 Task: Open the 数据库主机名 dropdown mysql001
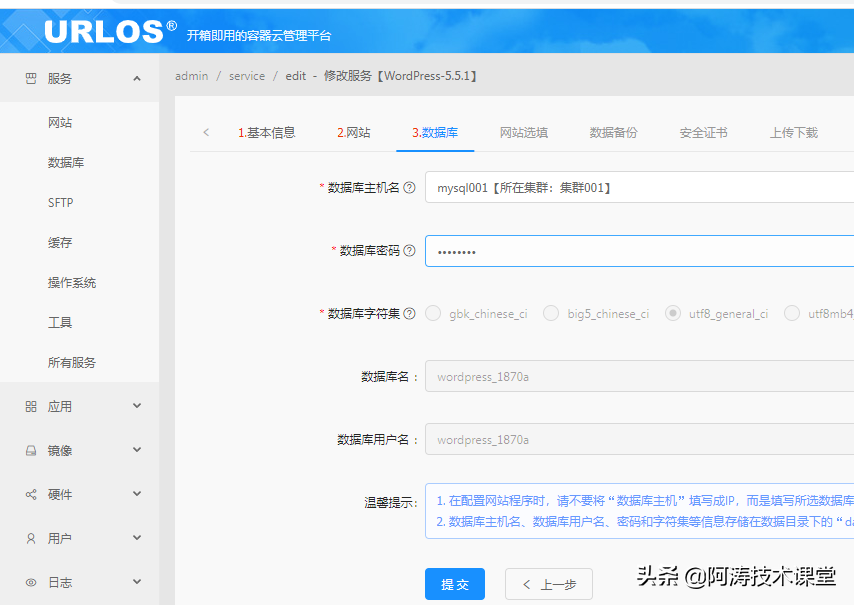tap(639, 187)
